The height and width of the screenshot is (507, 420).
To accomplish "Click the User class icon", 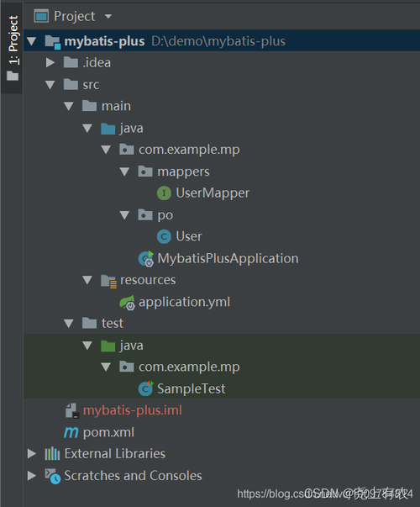I will (164, 237).
